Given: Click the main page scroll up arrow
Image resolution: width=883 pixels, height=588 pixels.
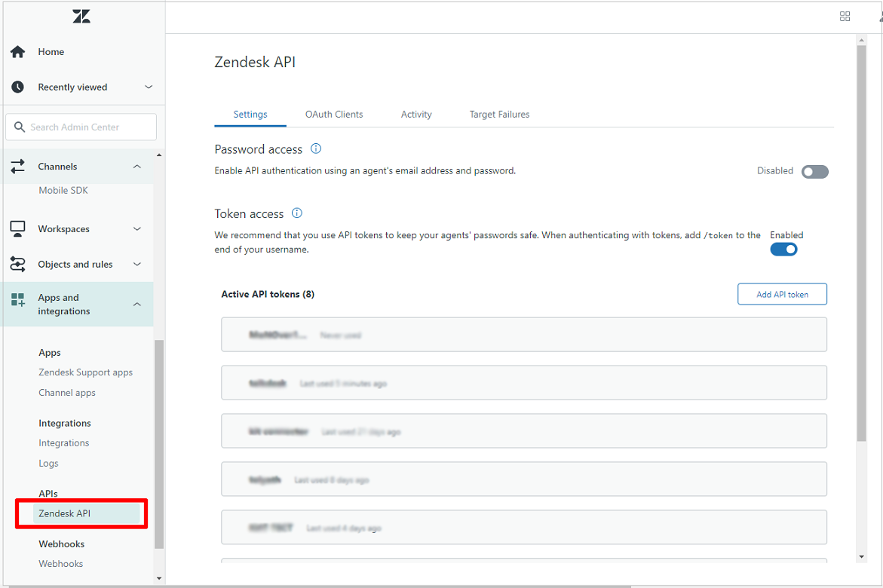Looking at the screenshot, I should click(x=862, y=40).
